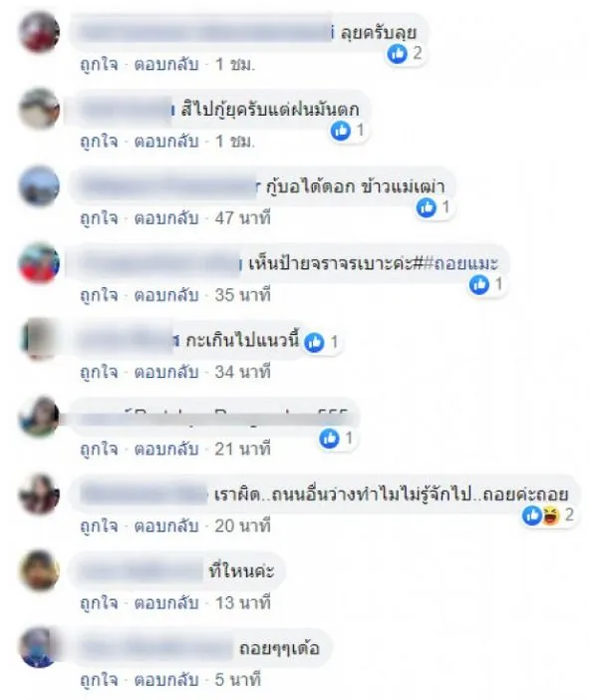Open like reactions on the 21 นาที comment
Screen dimensions: 589x700
(337, 439)
